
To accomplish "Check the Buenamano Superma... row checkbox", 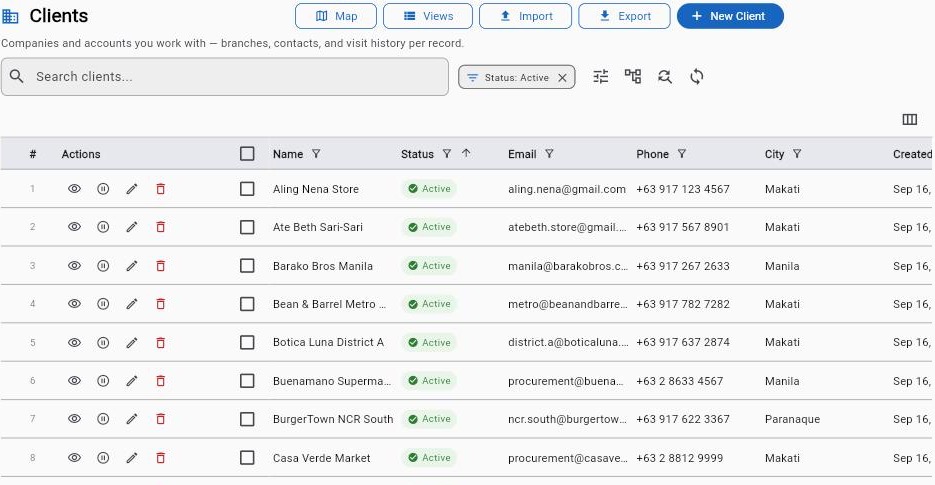I will 247,381.
